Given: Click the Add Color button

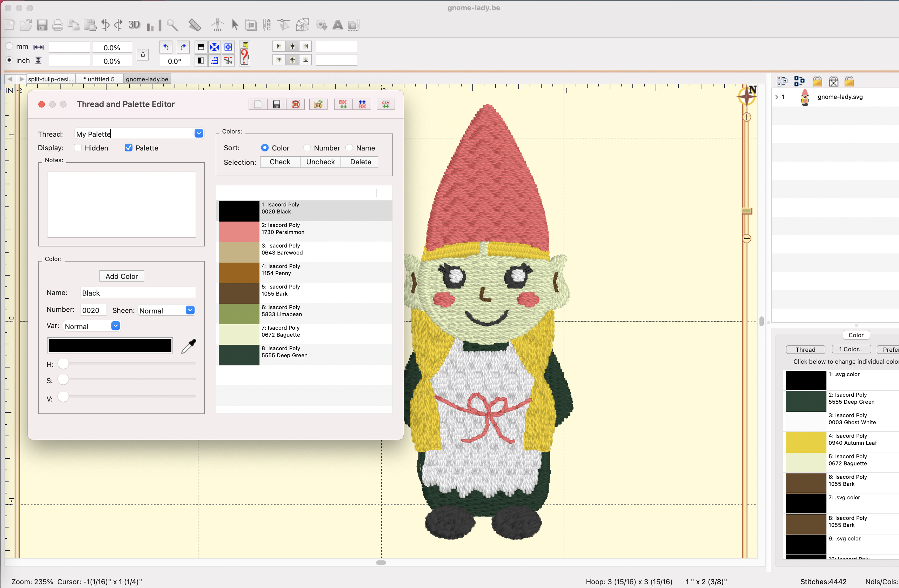Looking at the screenshot, I should point(122,276).
